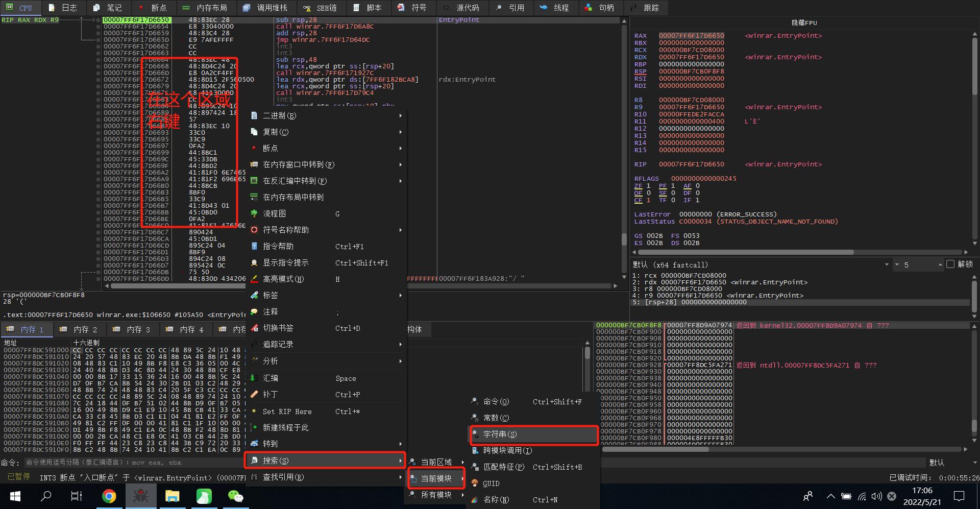The height and width of the screenshot is (509, 980).
Task: Enable the 解锁 checkbox near calling convention
Action: point(950,264)
